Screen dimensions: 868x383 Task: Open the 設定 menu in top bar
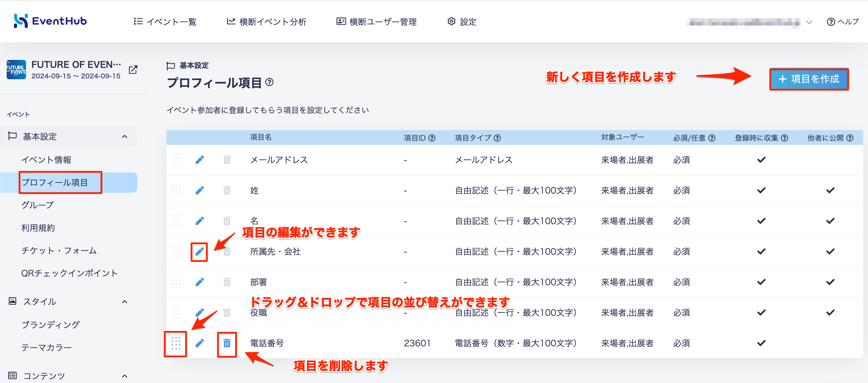462,22
